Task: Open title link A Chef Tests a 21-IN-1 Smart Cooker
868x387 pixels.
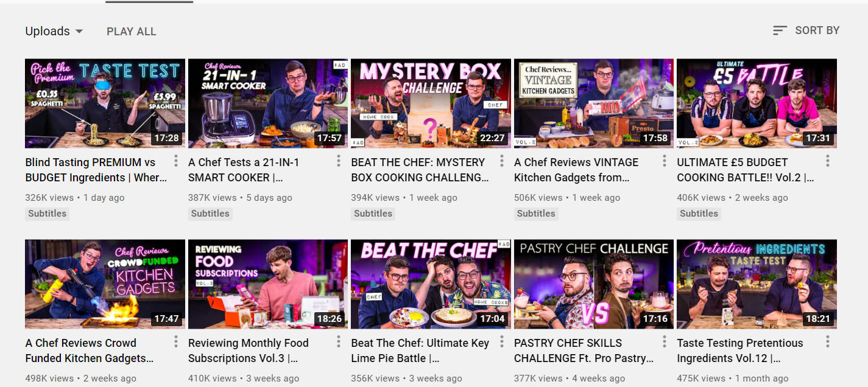Action: tap(244, 170)
